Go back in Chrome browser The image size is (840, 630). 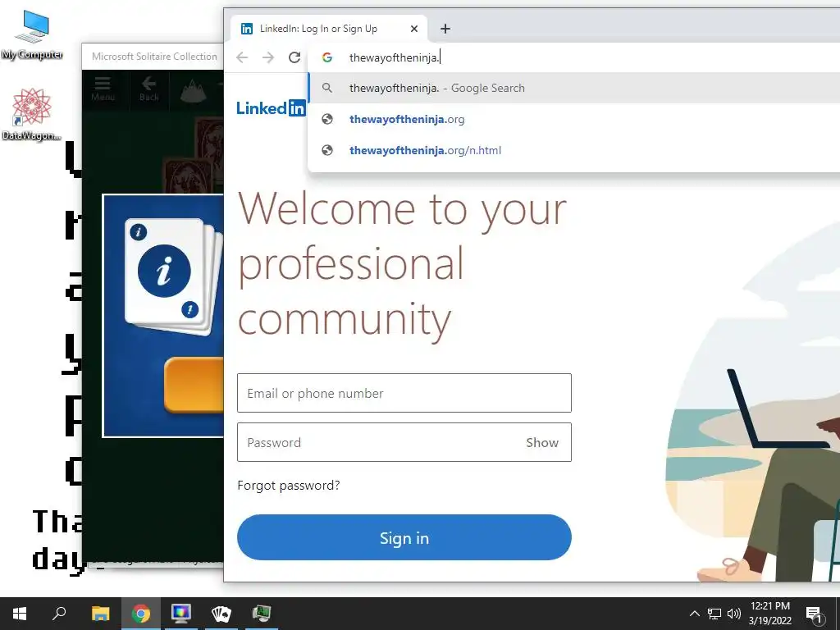[x=242, y=57]
